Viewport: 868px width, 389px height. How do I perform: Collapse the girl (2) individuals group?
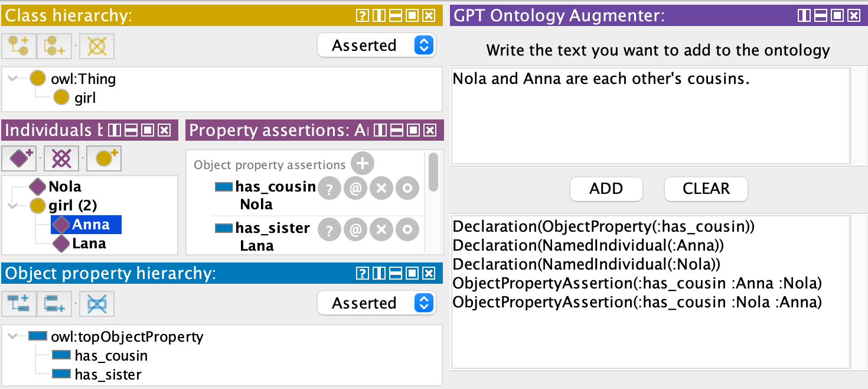12,206
